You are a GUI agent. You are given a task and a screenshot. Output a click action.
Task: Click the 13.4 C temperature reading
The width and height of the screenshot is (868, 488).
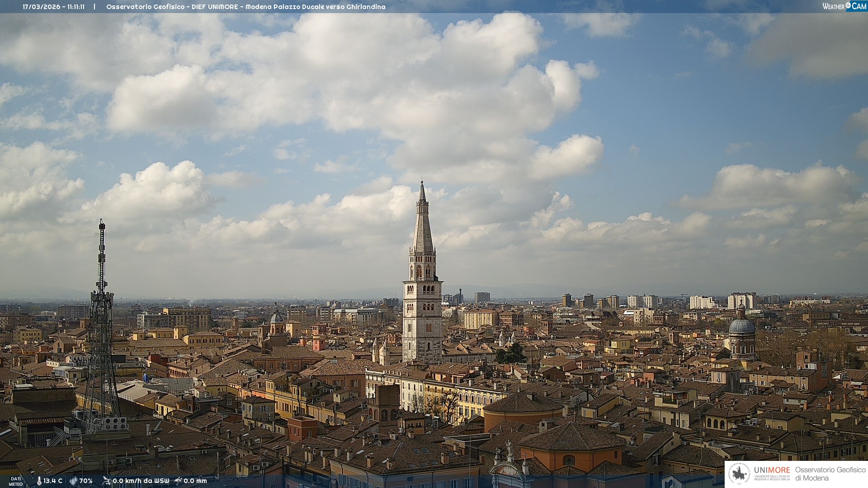coord(53,481)
